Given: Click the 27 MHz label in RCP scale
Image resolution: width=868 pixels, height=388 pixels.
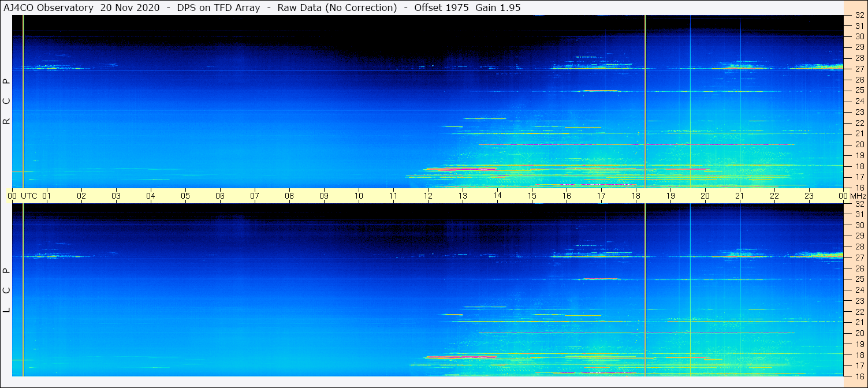Looking at the screenshot, I should [860, 69].
